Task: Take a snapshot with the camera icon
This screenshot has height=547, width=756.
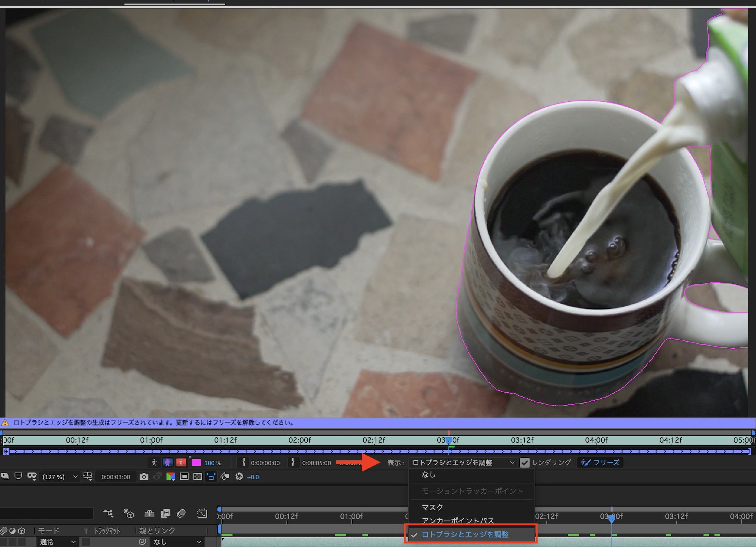Action: tap(144, 477)
